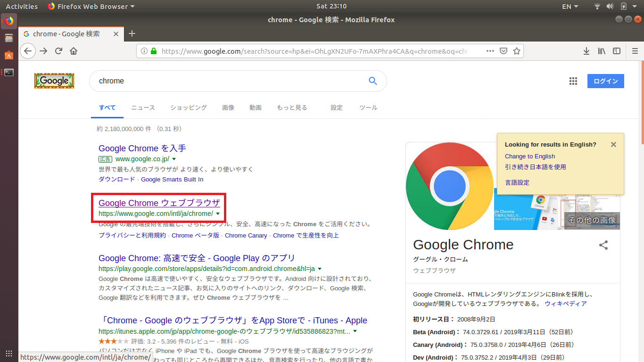Image resolution: width=644 pixels, height=362 pixels.
Task: Open 'Google Chrome を入手' ad link
Action: coord(142,148)
